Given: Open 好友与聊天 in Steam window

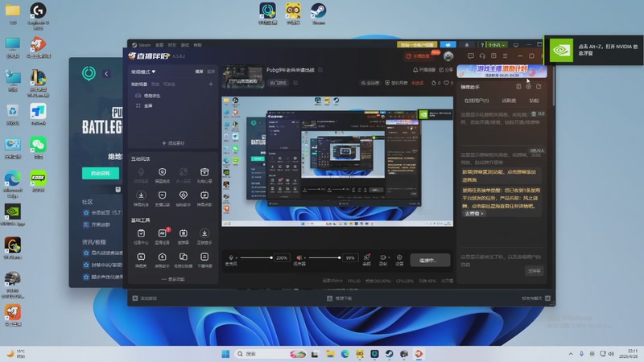Looking at the screenshot, I should (x=536, y=298).
